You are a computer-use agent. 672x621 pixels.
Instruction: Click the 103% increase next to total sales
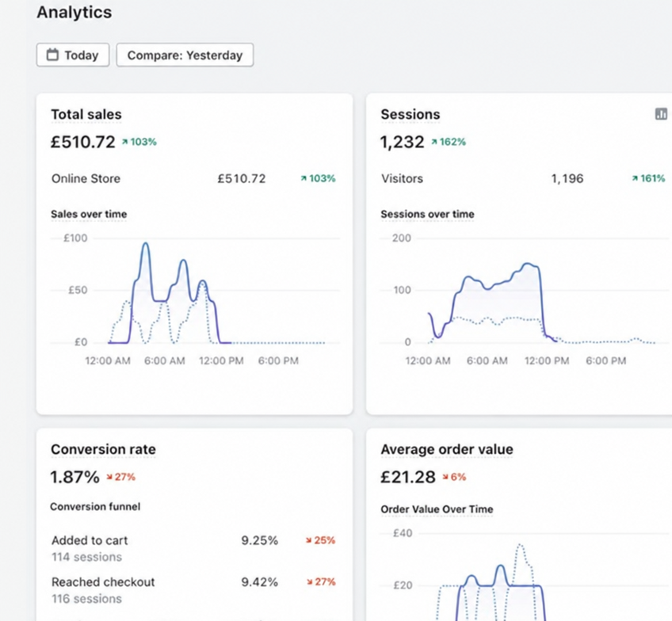tap(139, 142)
